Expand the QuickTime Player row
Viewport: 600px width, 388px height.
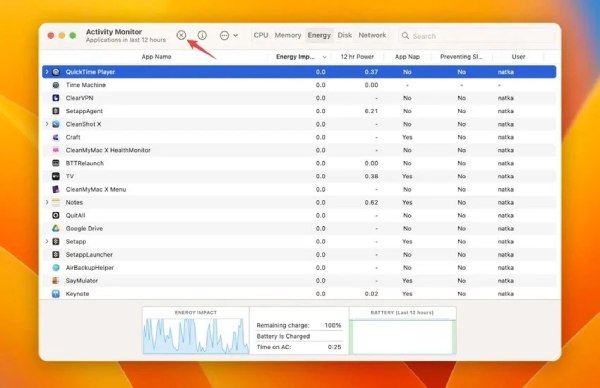[x=47, y=72]
